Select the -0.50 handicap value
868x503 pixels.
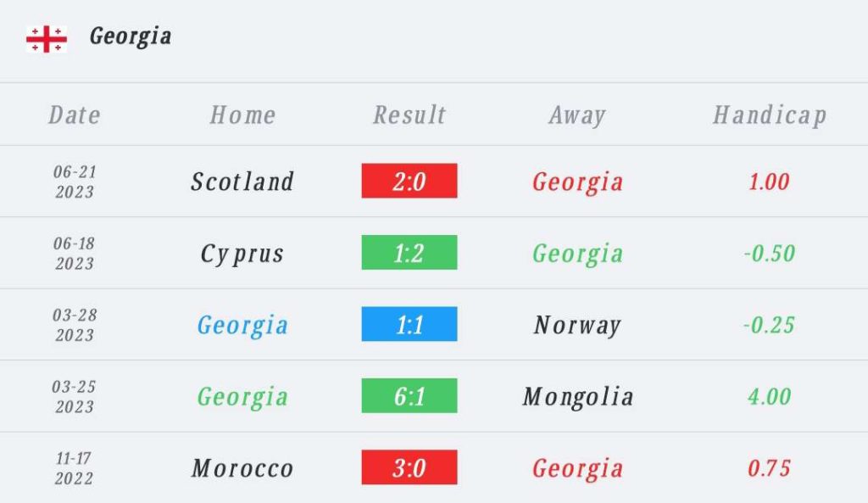[770, 254]
